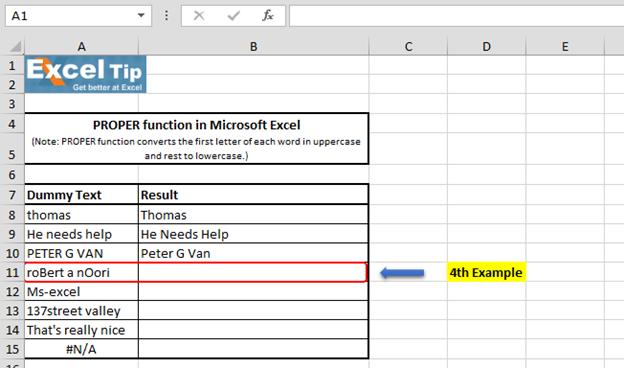Select row 7 header
The image size is (624, 368).
click(12, 195)
